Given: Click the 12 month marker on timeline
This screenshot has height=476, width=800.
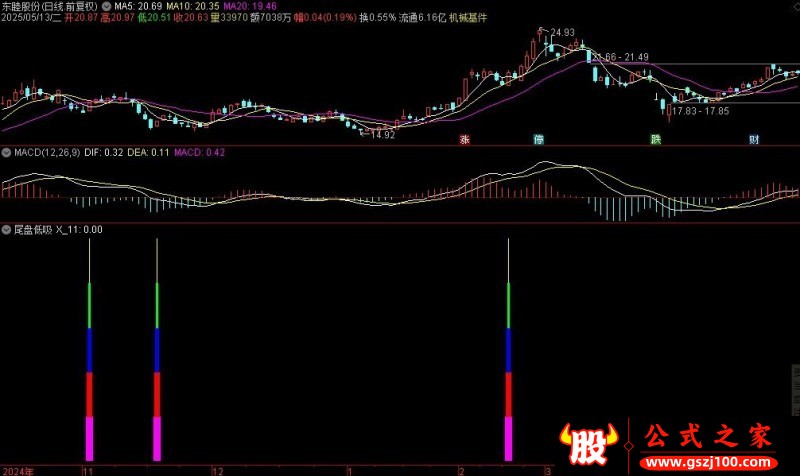Looking at the screenshot, I should click(x=217, y=471).
